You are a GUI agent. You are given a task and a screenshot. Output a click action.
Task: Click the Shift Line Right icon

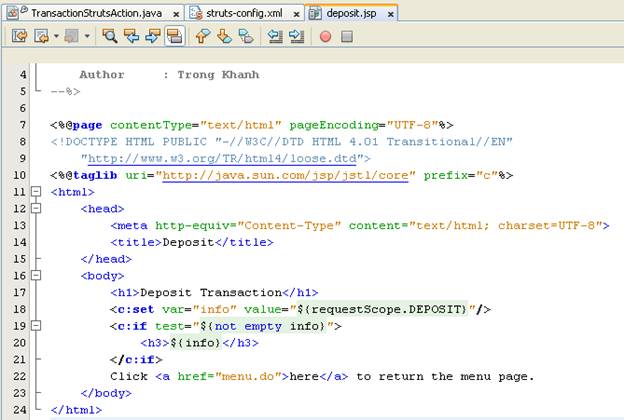(296, 36)
